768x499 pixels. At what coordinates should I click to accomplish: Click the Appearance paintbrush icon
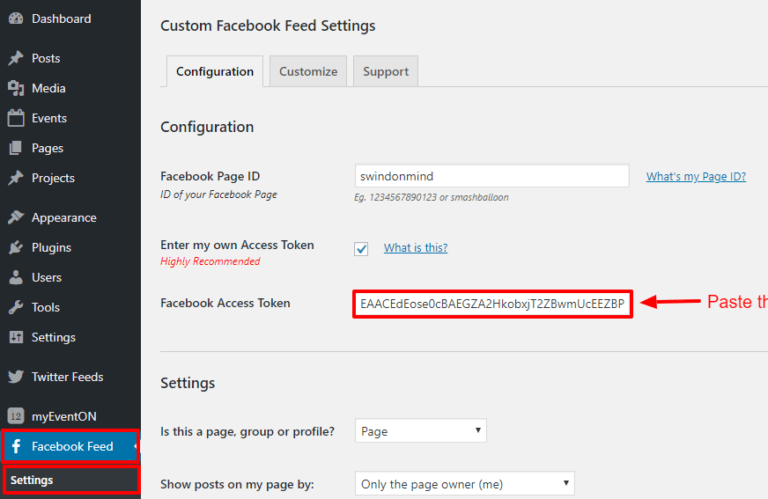tap(16, 217)
